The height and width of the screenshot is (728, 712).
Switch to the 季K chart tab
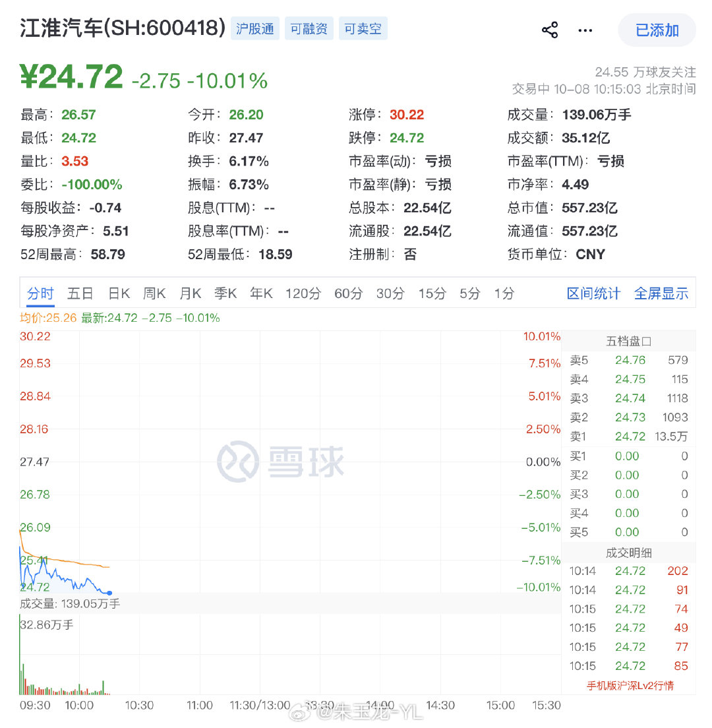pyautogui.click(x=225, y=293)
